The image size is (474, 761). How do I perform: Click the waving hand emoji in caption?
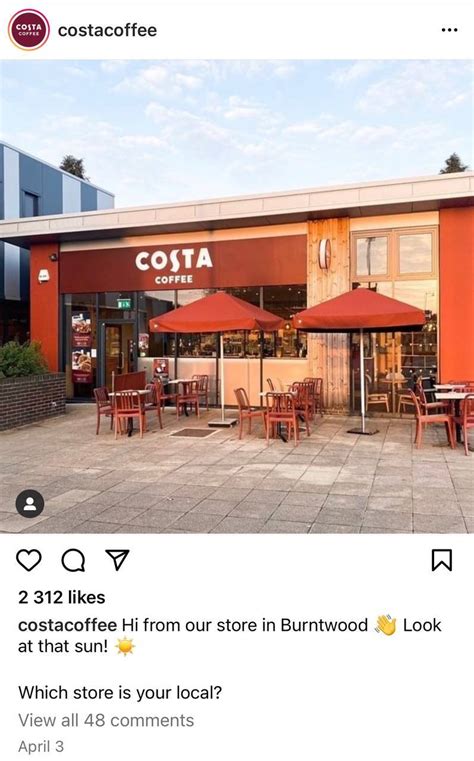pyautogui.click(x=386, y=625)
